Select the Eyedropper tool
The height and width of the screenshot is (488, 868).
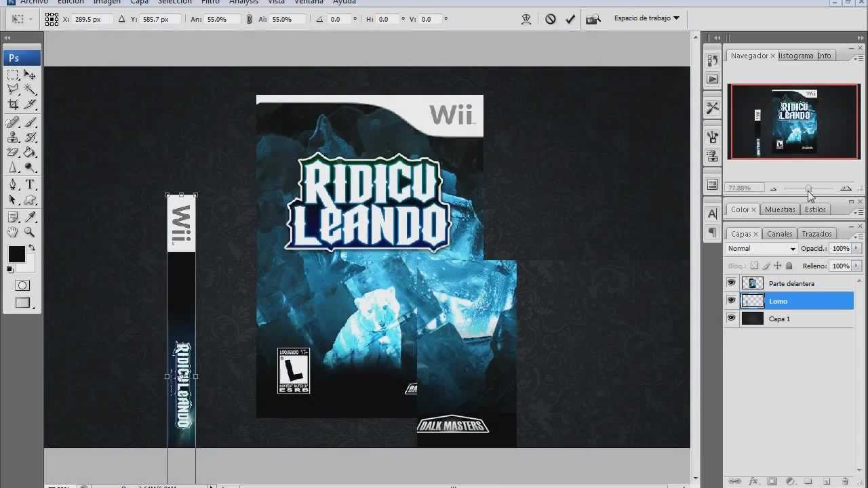tap(30, 218)
